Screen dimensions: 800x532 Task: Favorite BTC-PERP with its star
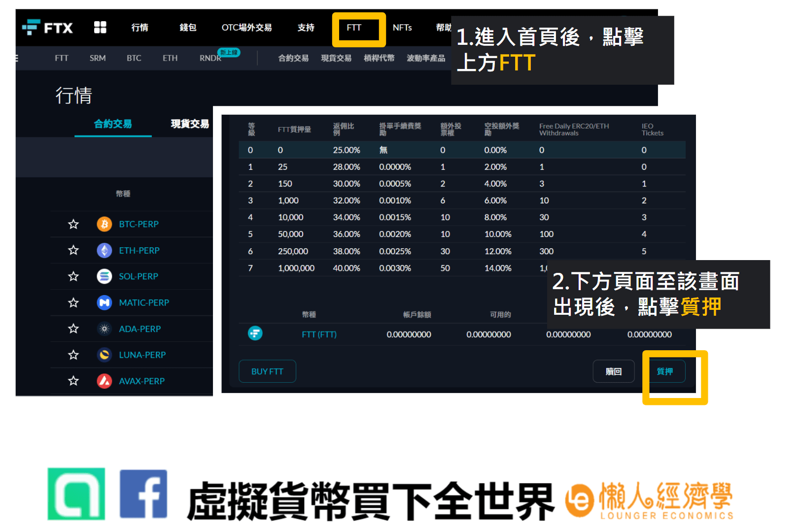point(73,225)
